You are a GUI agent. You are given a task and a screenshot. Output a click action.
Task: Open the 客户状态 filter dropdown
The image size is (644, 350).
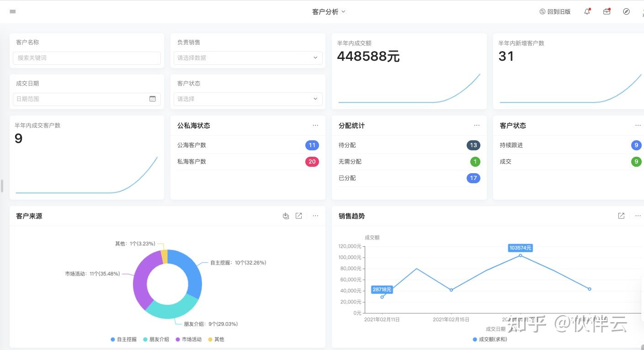pyautogui.click(x=248, y=99)
